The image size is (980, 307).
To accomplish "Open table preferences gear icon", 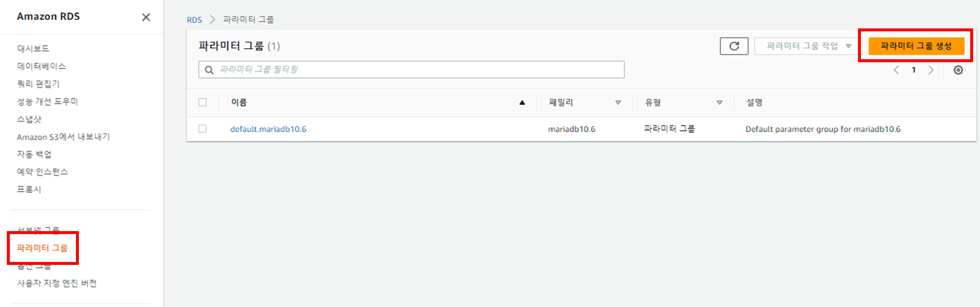I will pyautogui.click(x=958, y=70).
